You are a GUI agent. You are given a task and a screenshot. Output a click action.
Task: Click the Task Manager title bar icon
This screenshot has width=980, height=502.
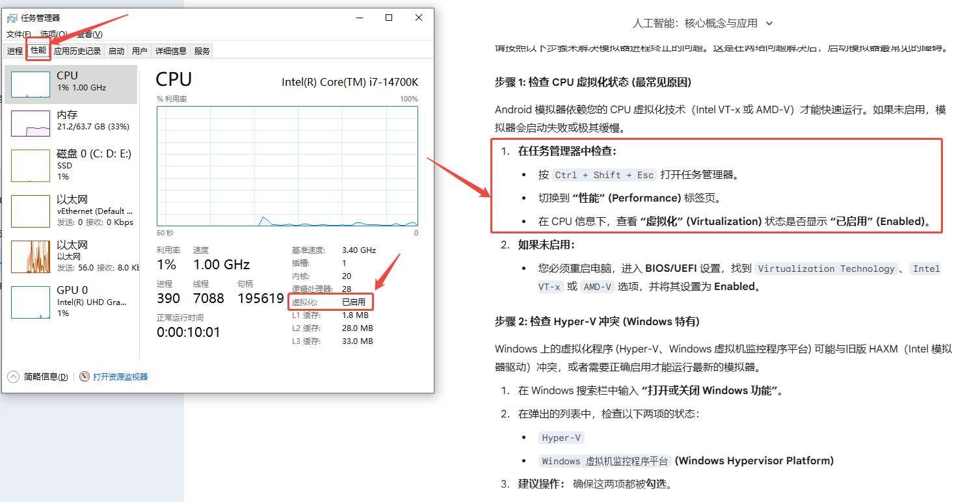coord(12,18)
